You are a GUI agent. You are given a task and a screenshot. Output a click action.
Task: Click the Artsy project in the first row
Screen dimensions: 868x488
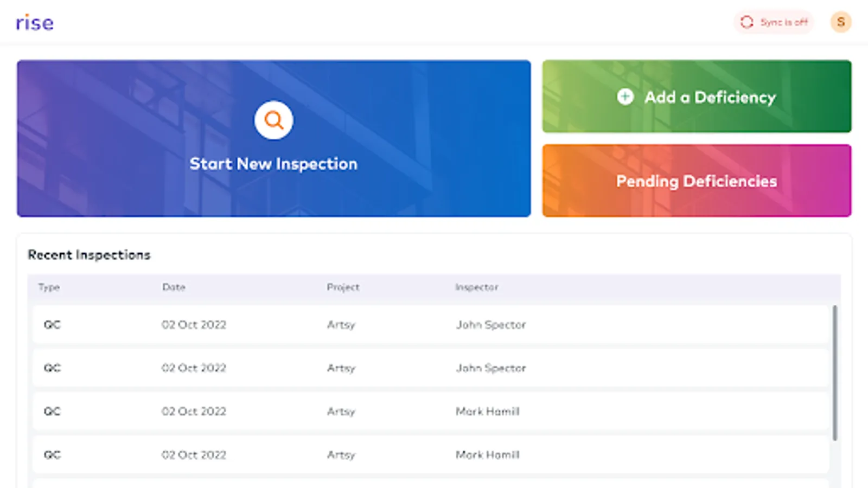(x=341, y=325)
